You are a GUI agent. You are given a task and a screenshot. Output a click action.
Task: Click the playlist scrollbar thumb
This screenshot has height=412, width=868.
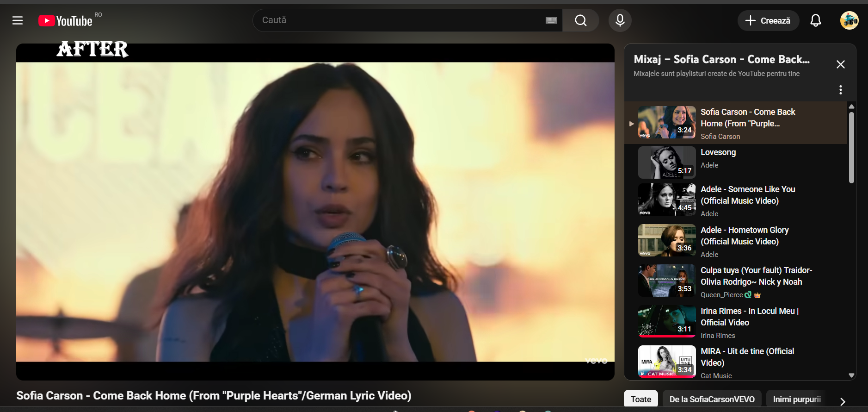click(x=851, y=148)
